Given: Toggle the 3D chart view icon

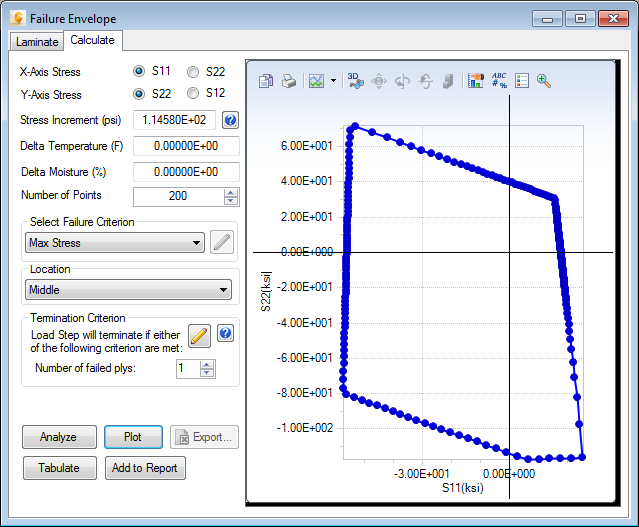Looking at the screenshot, I should [355, 81].
